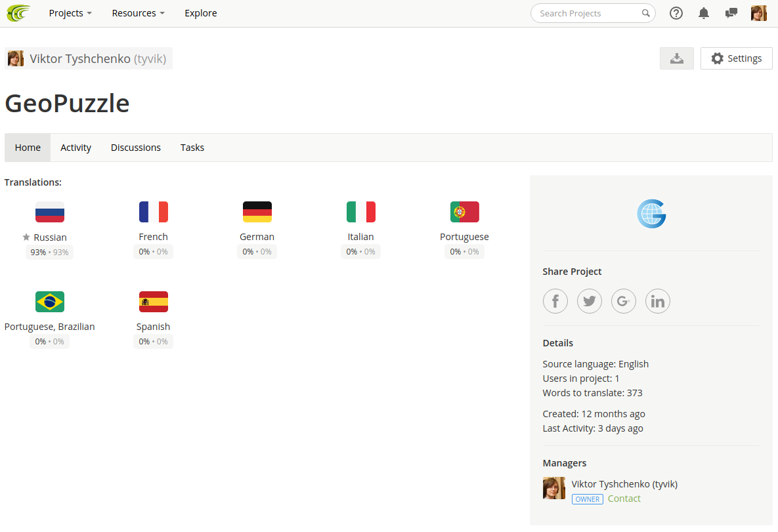Click the gear icon in the Settings button
The width and height of the screenshot is (778, 532).
tap(718, 58)
